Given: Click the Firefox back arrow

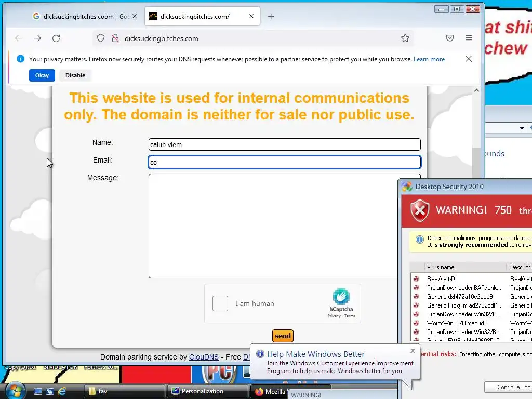Looking at the screenshot, I should coord(19,38).
